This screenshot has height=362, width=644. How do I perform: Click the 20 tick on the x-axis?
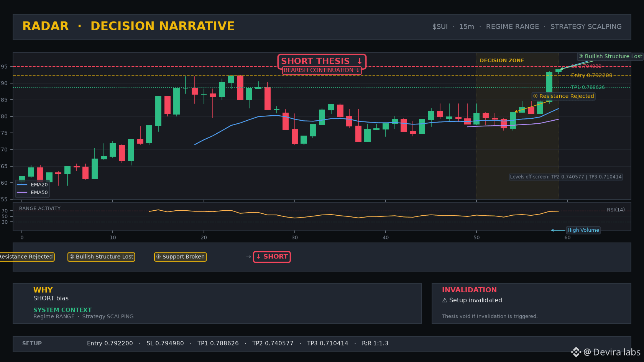click(204, 238)
